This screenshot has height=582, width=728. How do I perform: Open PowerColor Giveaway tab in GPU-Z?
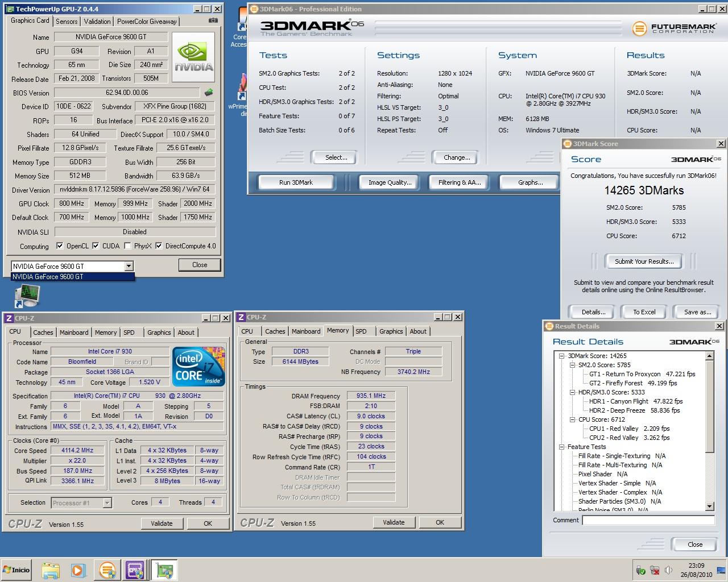147,21
